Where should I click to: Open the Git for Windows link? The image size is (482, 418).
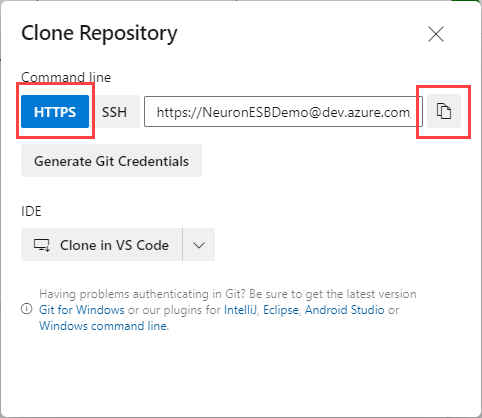click(x=82, y=310)
